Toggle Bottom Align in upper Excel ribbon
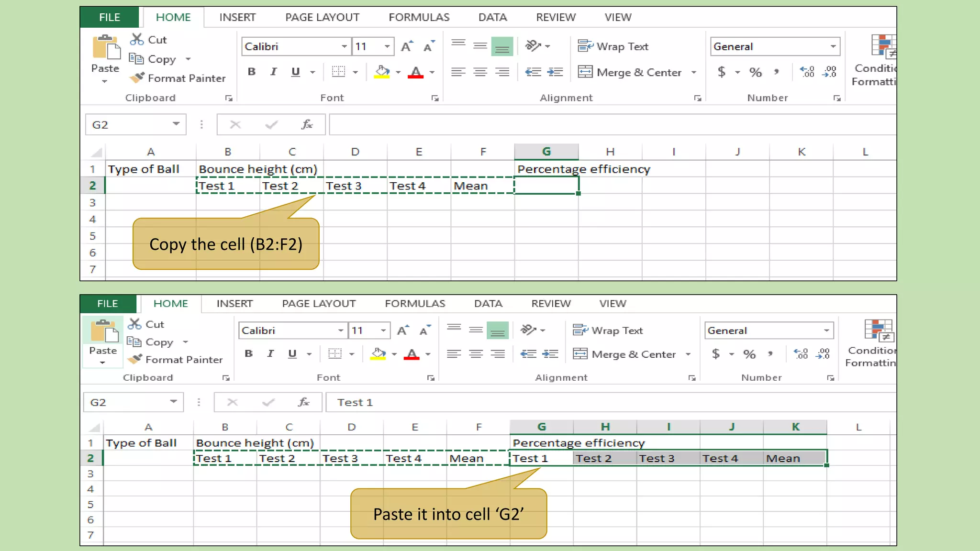Viewport: 980px width, 551px height. 502,46
